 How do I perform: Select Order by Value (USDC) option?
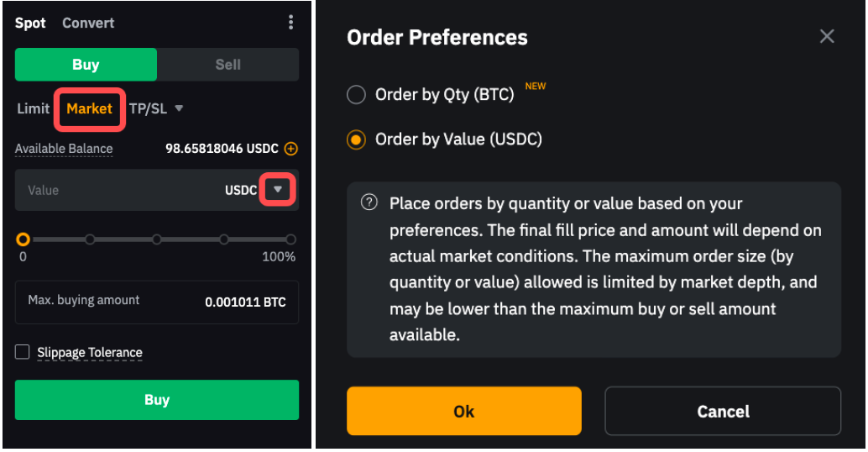click(x=357, y=139)
